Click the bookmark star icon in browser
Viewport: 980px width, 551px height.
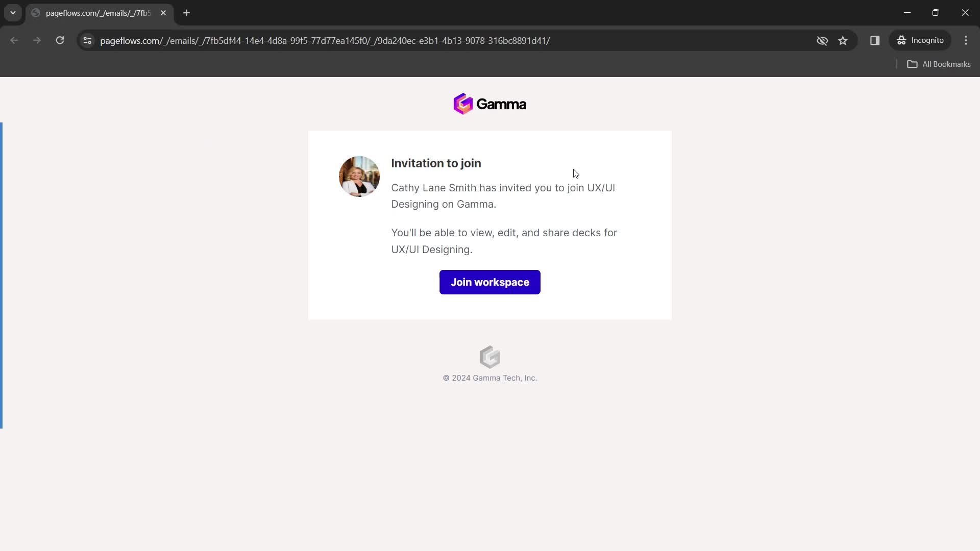pyautogui.click(x=843, y=40)
